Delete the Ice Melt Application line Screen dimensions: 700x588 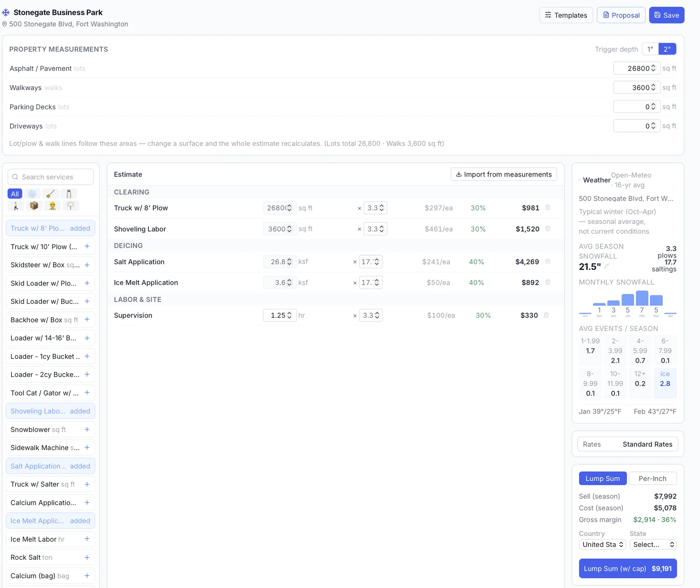[x=548, y=282]
